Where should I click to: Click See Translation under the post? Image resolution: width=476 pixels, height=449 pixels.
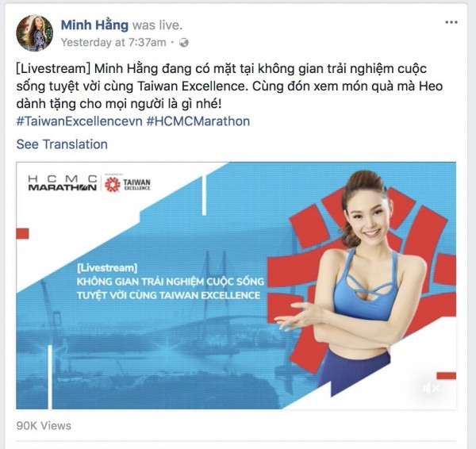coord(62,144)
